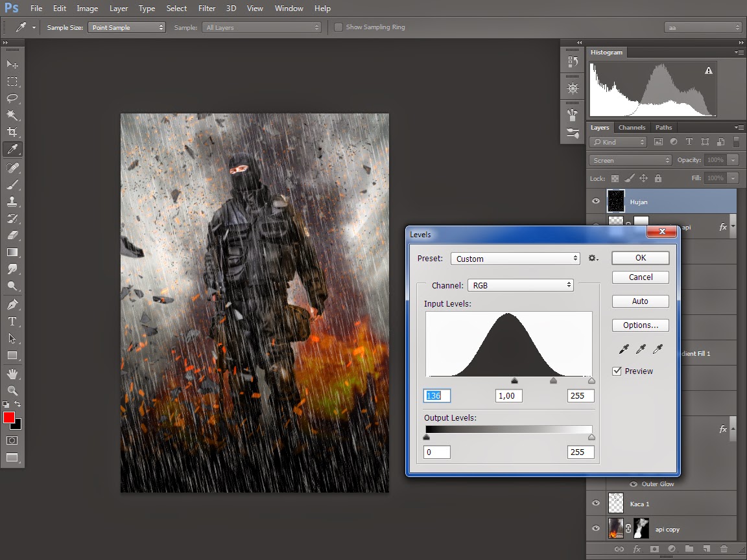Image resolution: width=747 pixels, height=560 pixels.
Task: Click the red foreground color swatch
Action: point(9,417)
